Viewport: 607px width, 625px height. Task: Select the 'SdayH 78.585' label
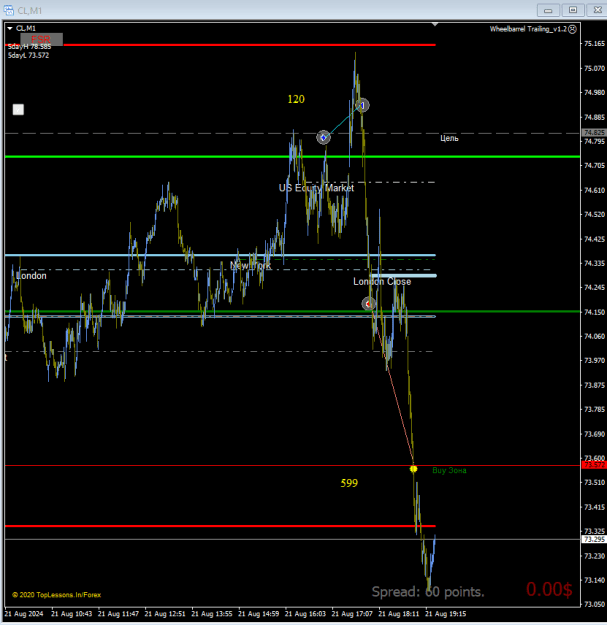pyautogui.click(x=29, y=47)
